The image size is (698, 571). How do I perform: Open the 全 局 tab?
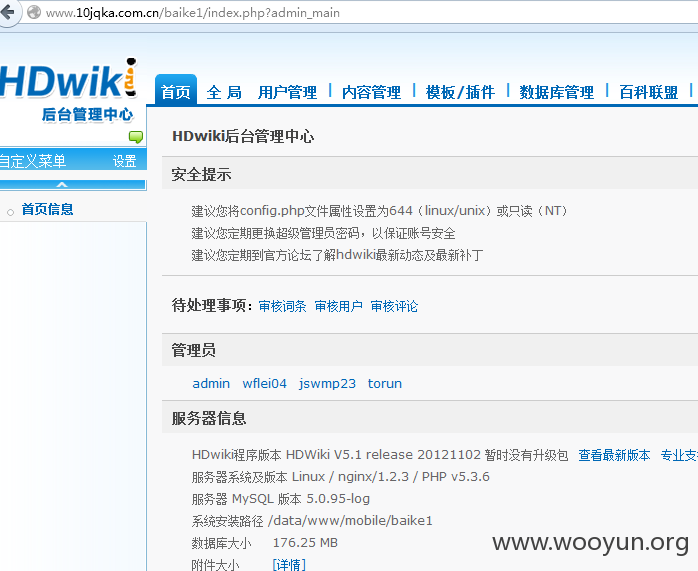224,93
